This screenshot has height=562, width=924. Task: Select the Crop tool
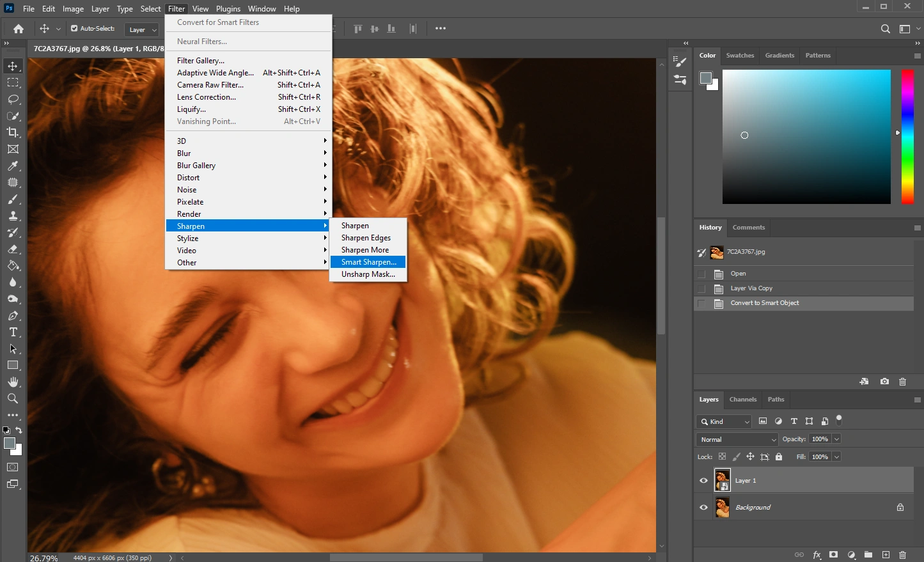[x=13, y=132]
